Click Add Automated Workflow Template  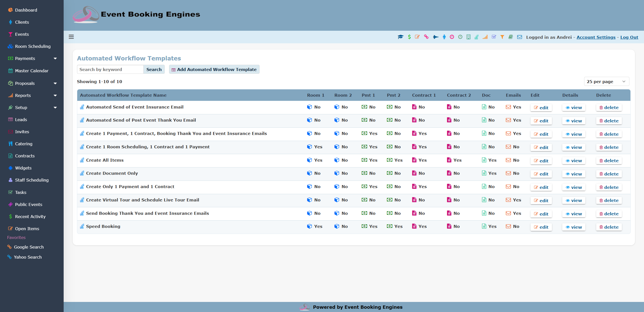pos(214,69)
